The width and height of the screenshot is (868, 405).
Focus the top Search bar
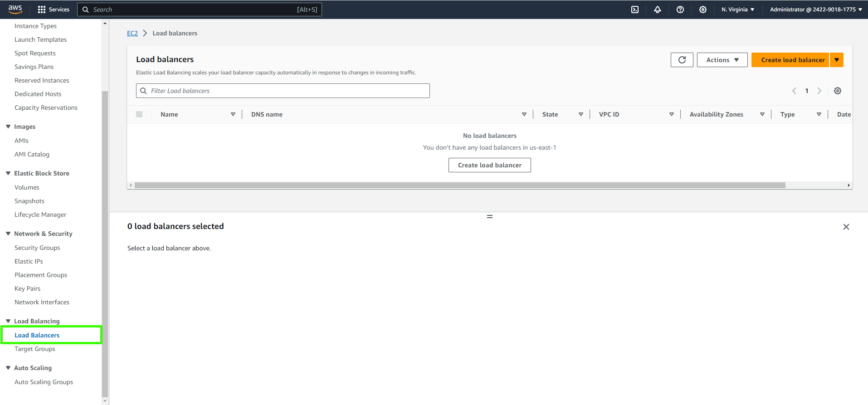pyautogui.click(x=200, y=10)
